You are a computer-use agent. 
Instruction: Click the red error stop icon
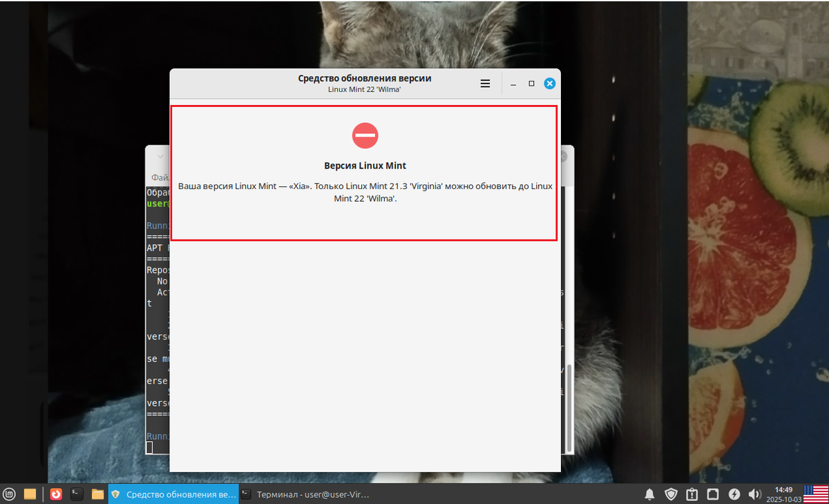pyautogui.click(x=365, y=135)
